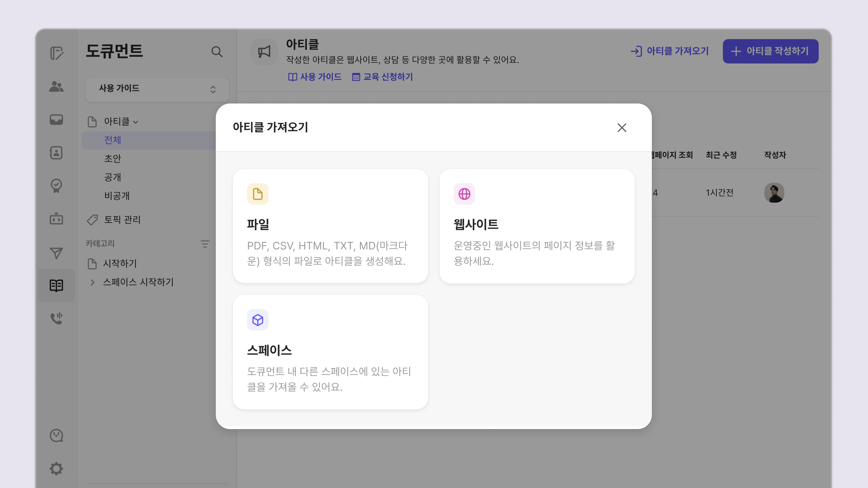Open the paper plane marketing icon

[56, 253]
